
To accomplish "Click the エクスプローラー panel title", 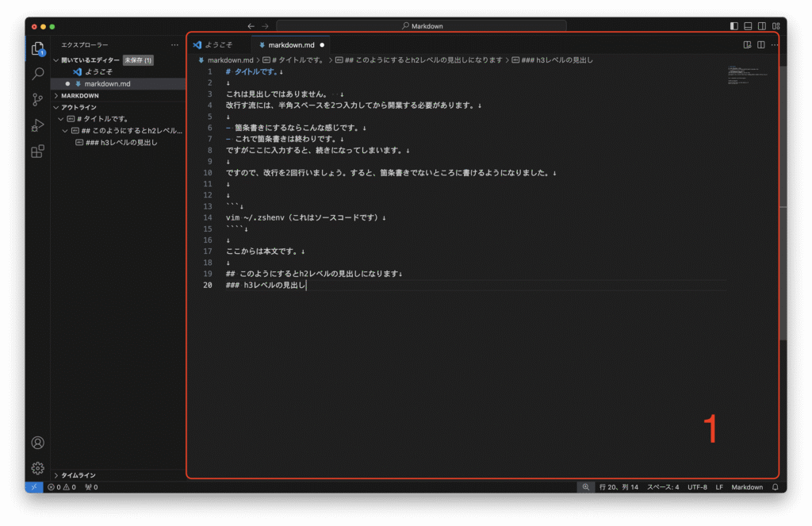I will (x=85, y=45).
